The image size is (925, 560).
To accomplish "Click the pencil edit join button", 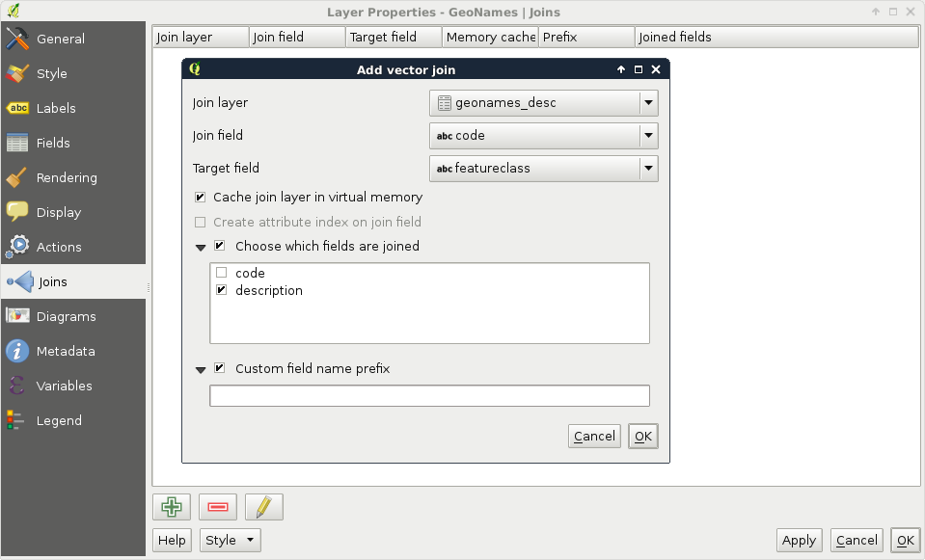I will point(264,507).
